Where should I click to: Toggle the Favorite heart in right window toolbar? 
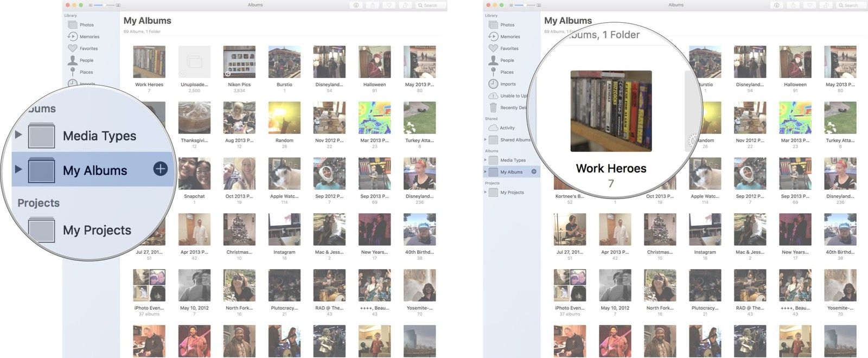(x=809, y=5)
